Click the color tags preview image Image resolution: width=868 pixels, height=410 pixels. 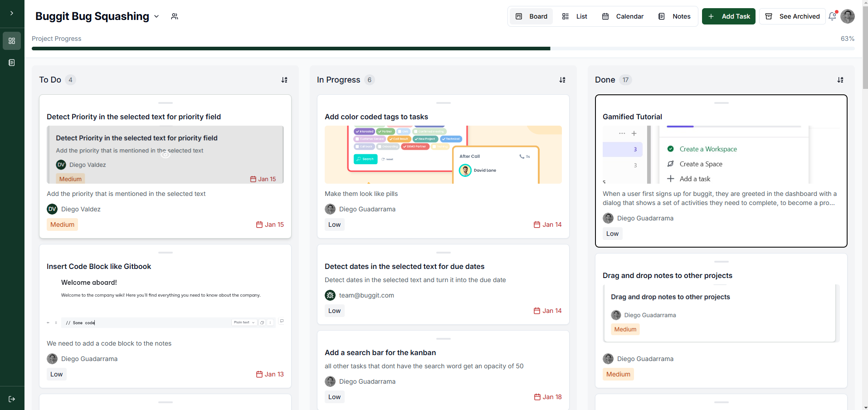[443, 155]
